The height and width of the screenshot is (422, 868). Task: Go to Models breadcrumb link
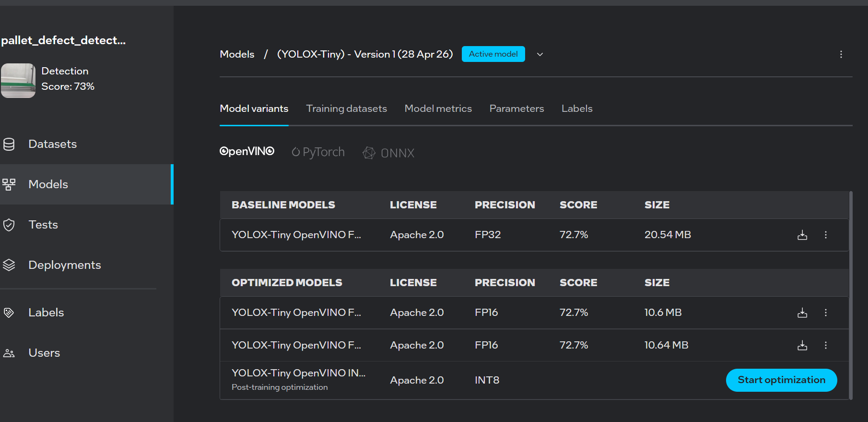tap(237, 54)
